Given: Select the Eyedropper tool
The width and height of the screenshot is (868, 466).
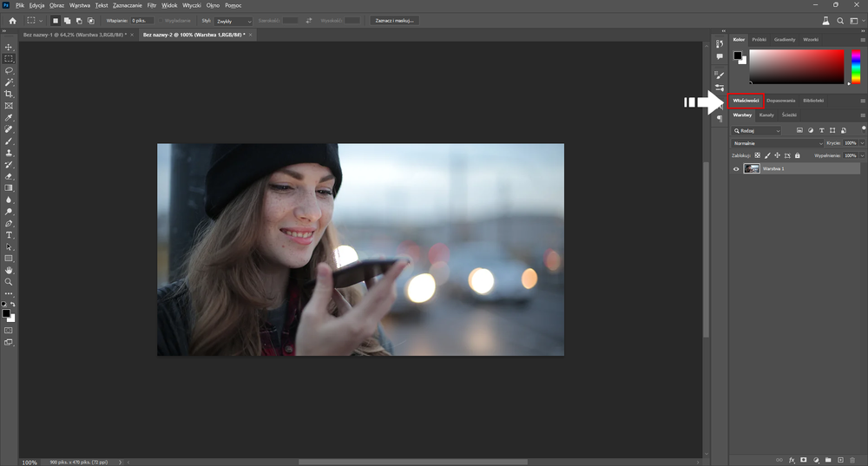Looking at the screenshot, I should pyautogui.click(x=9, y=117).
